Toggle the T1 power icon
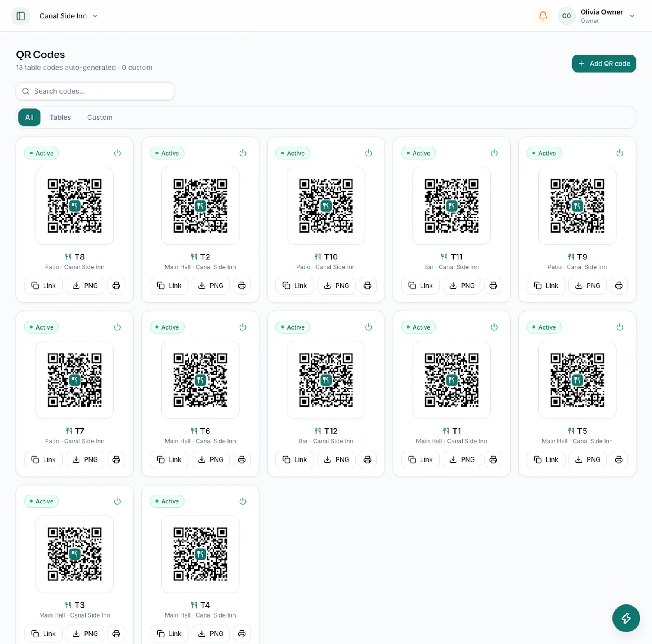The width and height of the screenshot is (652, 644). pyautogui.click(x=494, y=327)
